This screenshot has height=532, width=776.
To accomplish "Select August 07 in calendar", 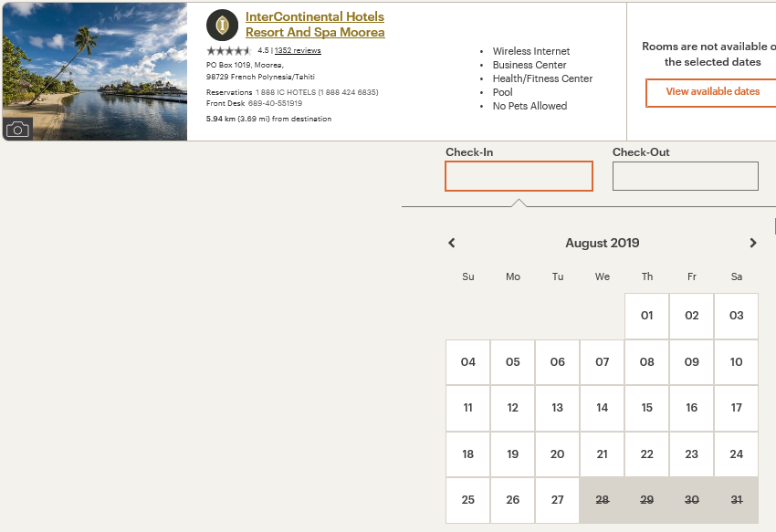I will point(603,362).
